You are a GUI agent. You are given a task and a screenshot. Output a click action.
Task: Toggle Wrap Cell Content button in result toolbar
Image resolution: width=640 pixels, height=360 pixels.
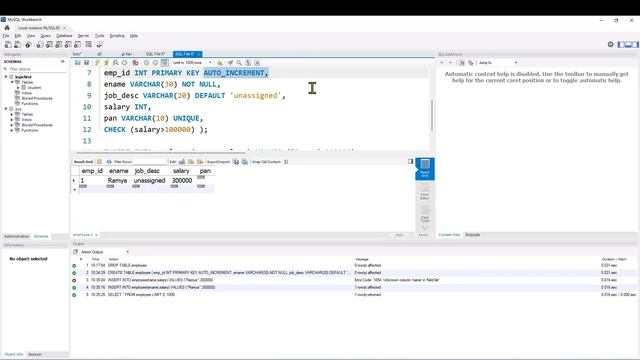(x=286, y=162)
